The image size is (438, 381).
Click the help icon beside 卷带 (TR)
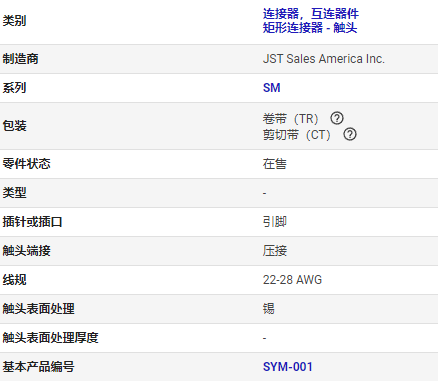337,118
